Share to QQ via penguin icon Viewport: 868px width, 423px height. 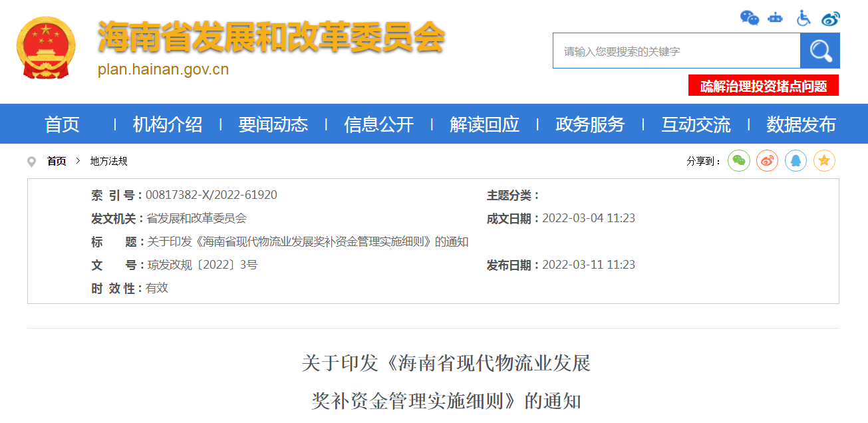click(x=796, y=160)
